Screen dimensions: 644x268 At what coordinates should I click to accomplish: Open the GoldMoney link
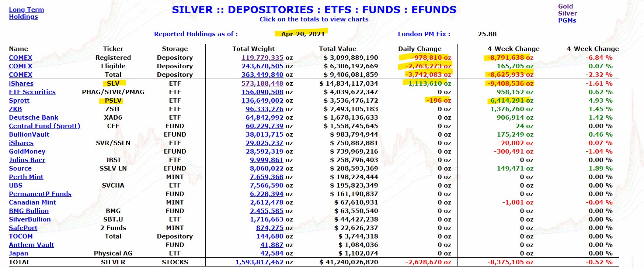[x=27, y=151]
